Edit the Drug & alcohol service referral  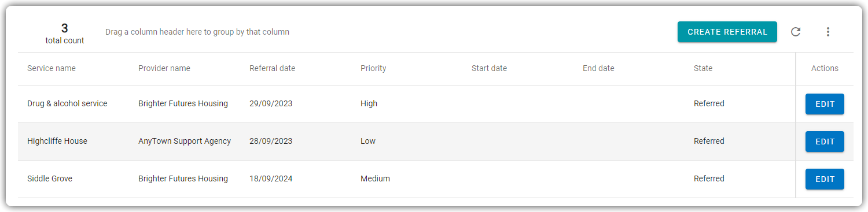[x=825, y=104]
